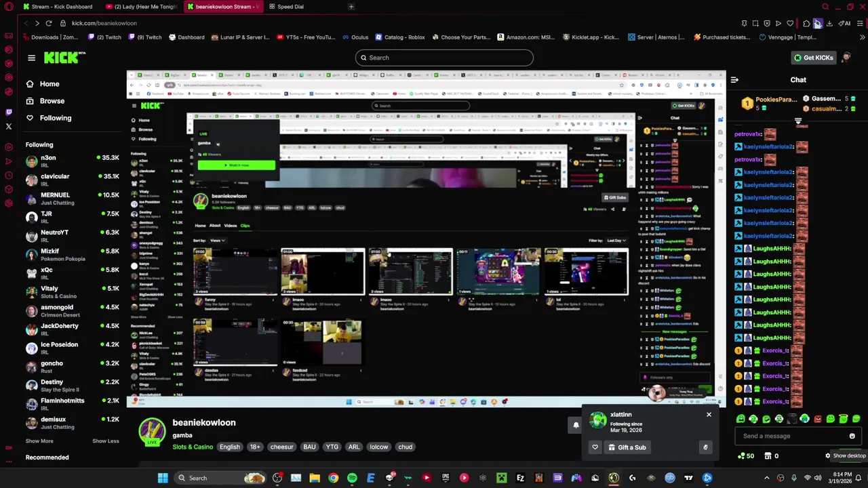This screenshot has height=488, width=868.
Task: Click the cheesur tag
Action: click(x=281, y=447)
